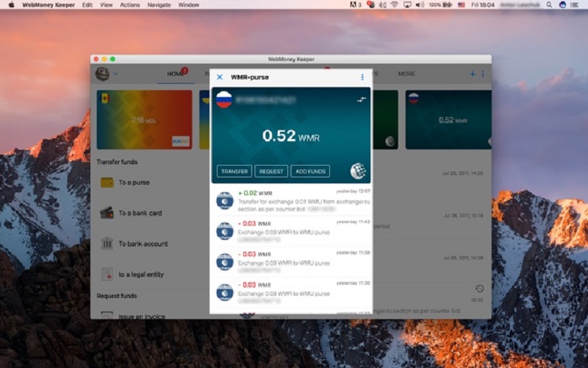The image size is (588, 368).
Task: Open the history clock icon
Action: click(x=480, y=289)
